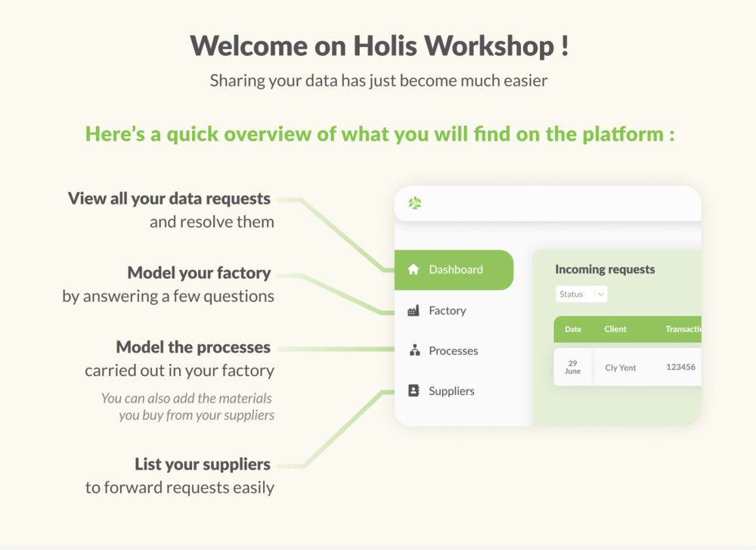Select the Processes menu label
Viewport: 756px width, 550px height.
(x=453, y=351)
